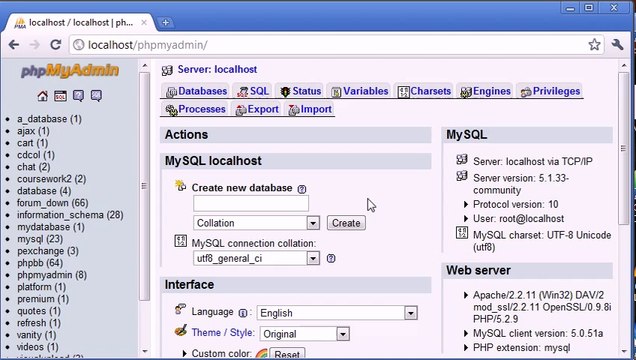Screen dimensions: 636x360
Task: Open the Charsets tab
Action: pos(424,91)
